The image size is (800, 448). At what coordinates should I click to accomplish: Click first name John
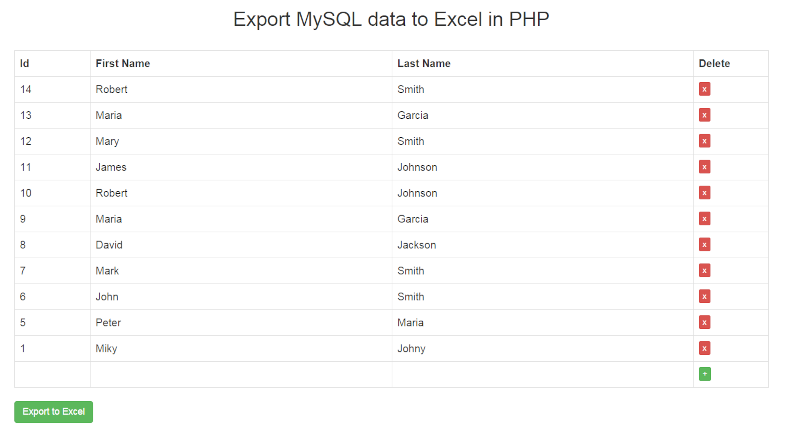(107, 296)
